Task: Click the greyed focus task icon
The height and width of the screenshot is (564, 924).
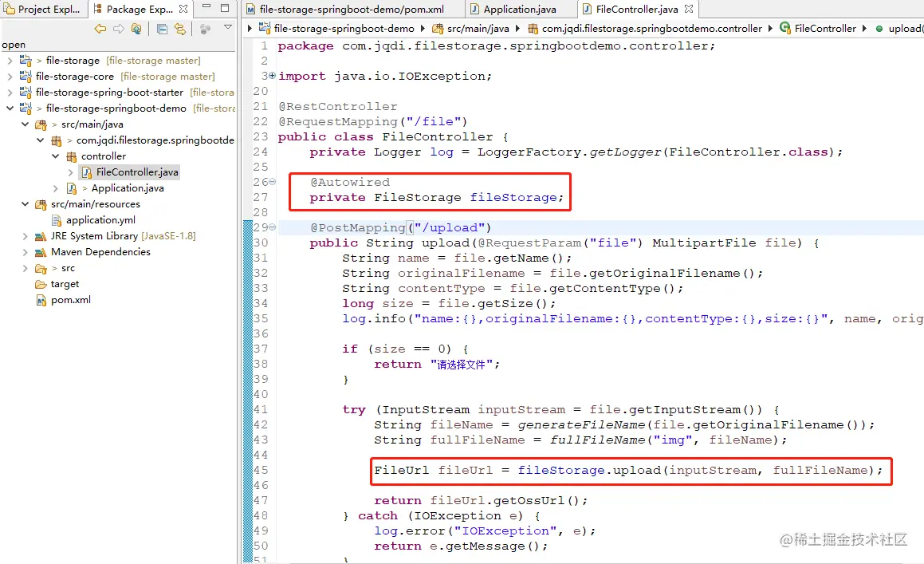Action: click(205, 29)
